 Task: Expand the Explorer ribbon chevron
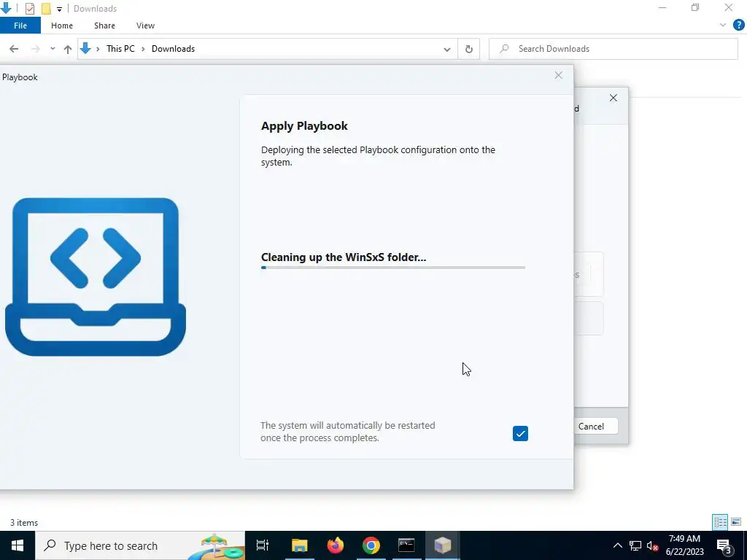[723, 26]
